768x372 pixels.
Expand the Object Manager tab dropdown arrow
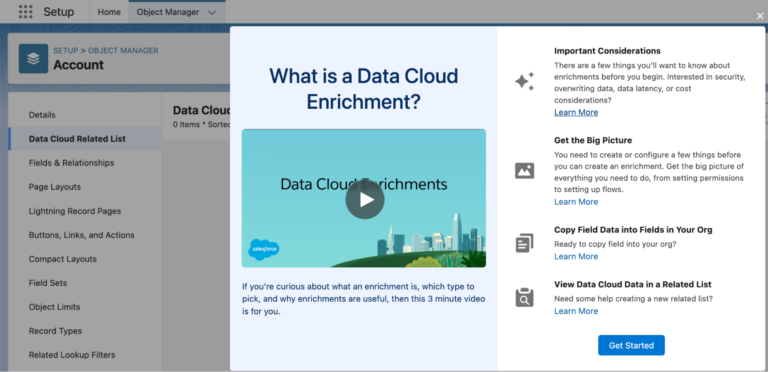click(x=212, y=13)
